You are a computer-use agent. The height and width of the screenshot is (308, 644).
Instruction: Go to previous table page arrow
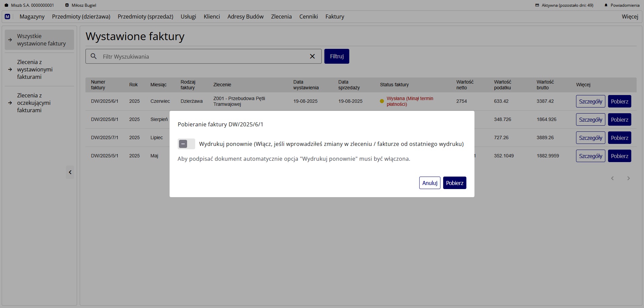tap(612, 178)
